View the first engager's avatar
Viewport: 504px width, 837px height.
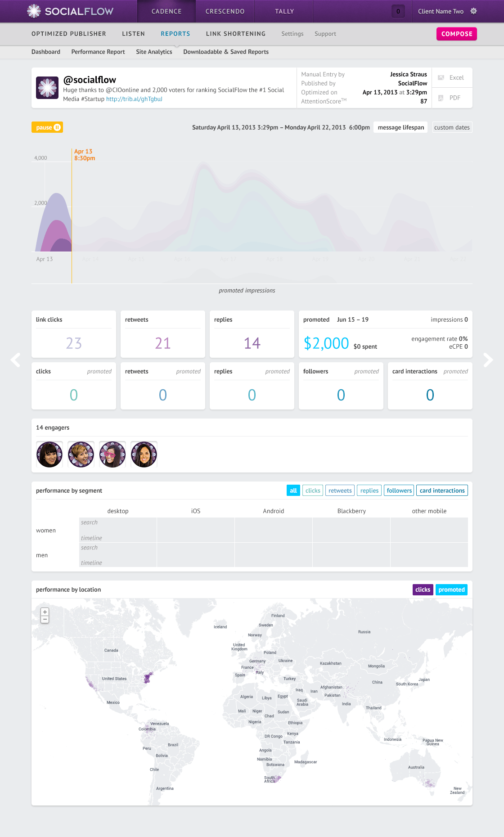tap(49, 454)
